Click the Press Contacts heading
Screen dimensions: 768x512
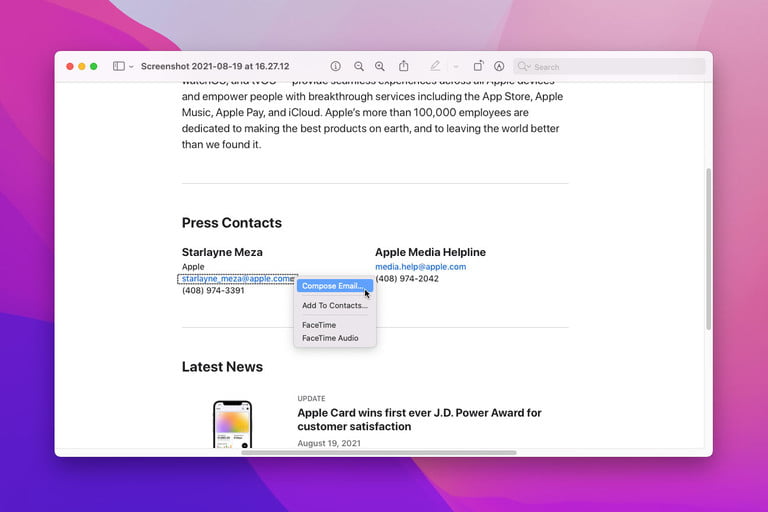pos(232,223)
